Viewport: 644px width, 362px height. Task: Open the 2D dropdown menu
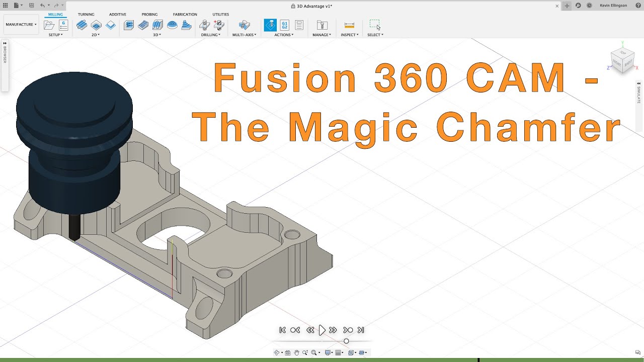tap(96, 35)
